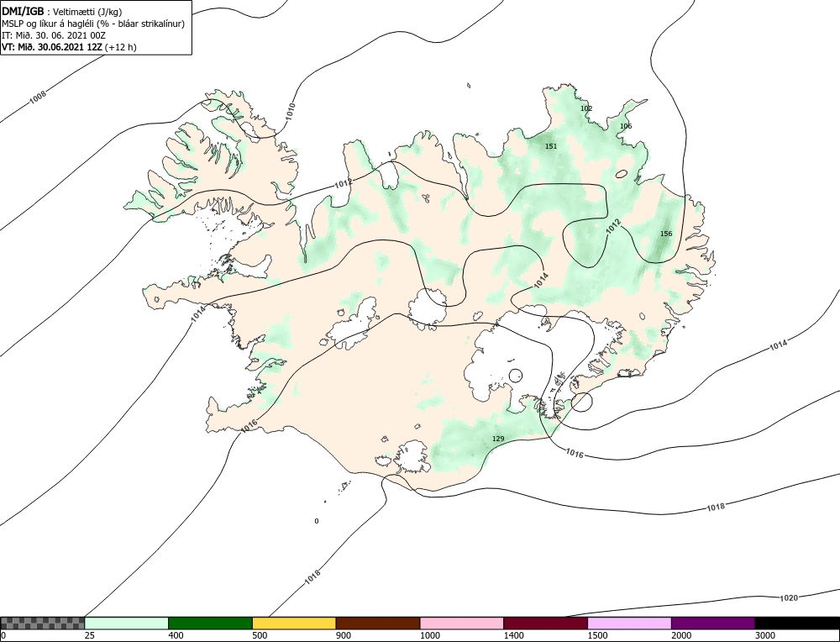The height and width of the screenshot is (642, 840).
Task: Click the 1020 isobar label
Action: tap(789, 597)
